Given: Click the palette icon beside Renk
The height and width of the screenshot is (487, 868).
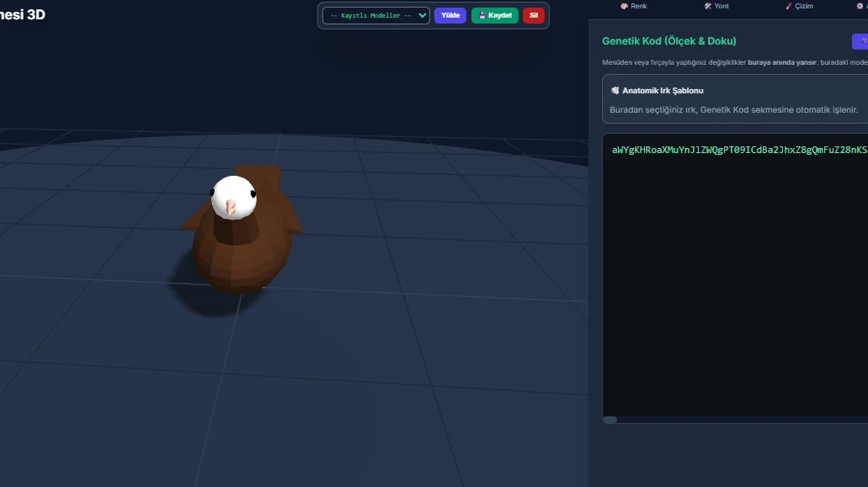Looking at the screenshot, I should pos(625,6).
